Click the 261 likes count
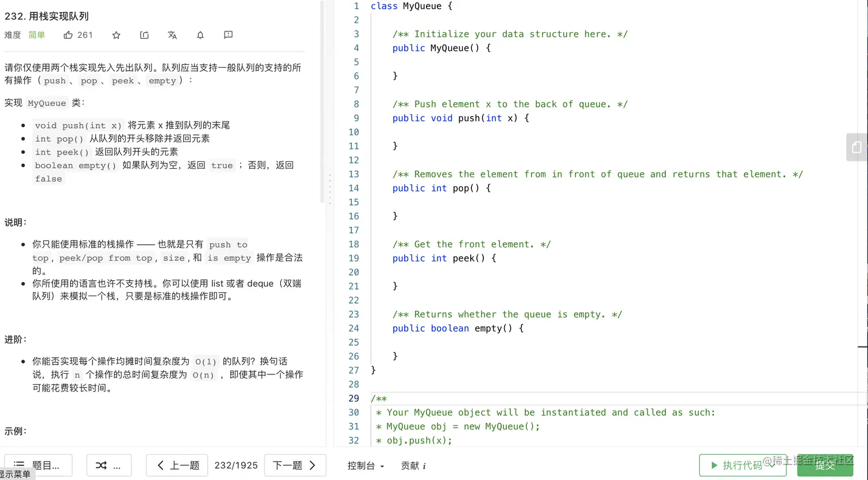This screenshot has height=480, width=868. click(85, 35)
